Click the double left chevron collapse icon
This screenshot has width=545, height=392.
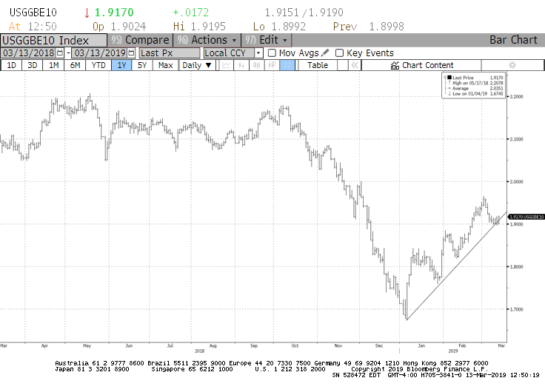tap(355, 65)
